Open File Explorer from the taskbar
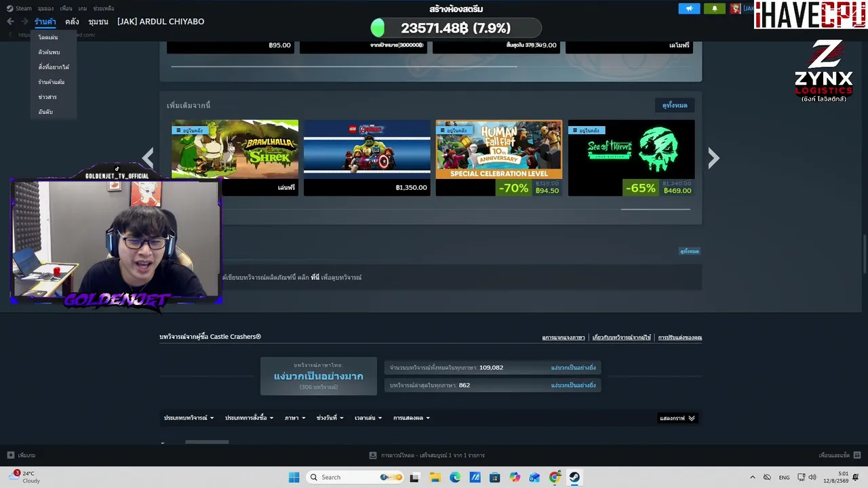This screenshot has height=488, width=868. [x=435, y=477]
